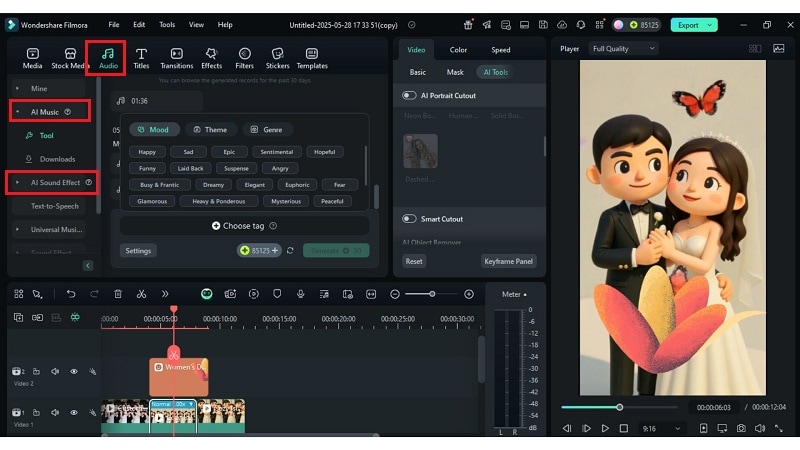Click the Delete trash icon in timeline toolbar

click(118, 294)
